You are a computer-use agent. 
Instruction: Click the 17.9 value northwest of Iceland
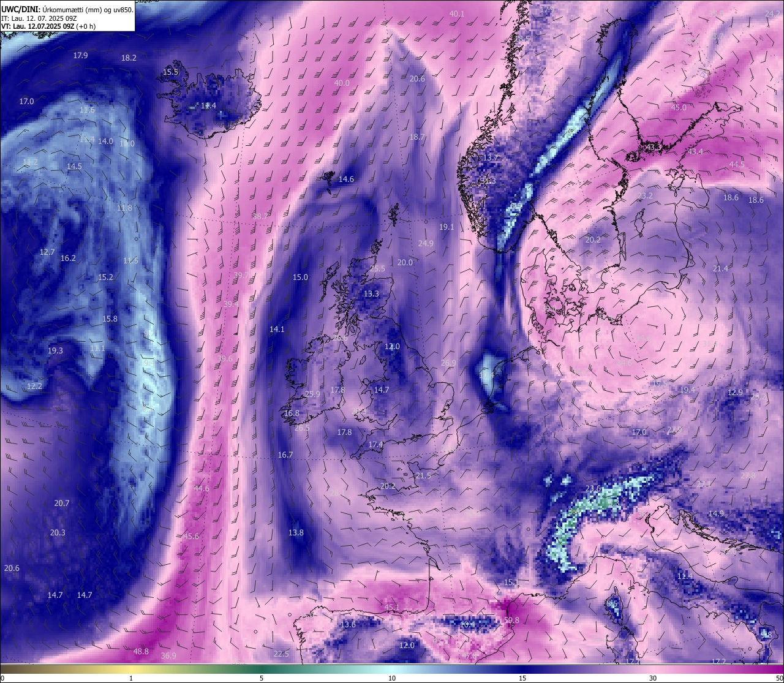pyautogui.click(x=80, y=55)
